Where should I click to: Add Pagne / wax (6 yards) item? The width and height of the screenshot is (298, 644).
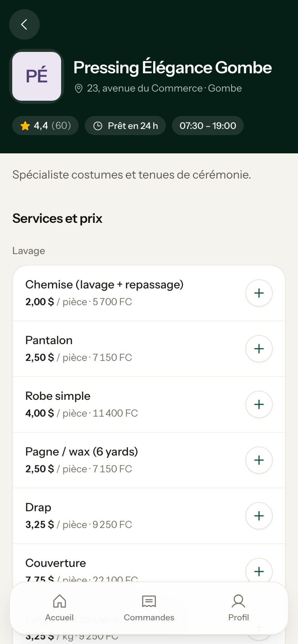coord(259,460)
